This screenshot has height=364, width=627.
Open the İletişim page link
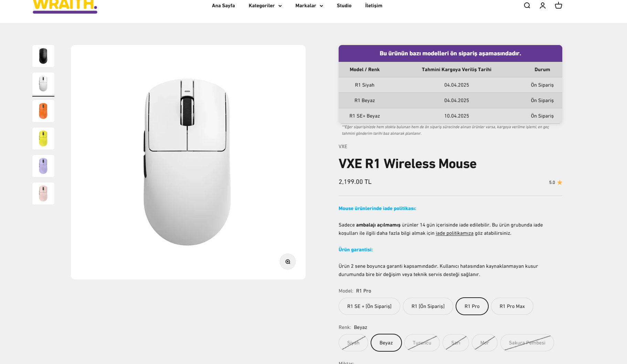374,5
